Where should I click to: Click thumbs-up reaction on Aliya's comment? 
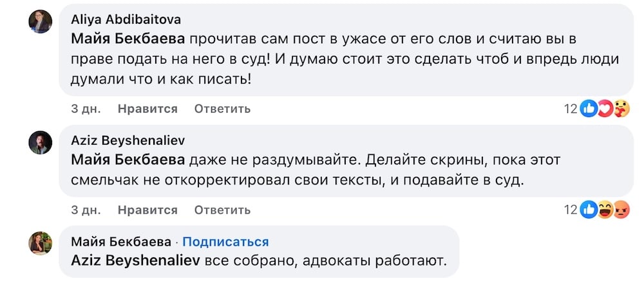point(588,109)
